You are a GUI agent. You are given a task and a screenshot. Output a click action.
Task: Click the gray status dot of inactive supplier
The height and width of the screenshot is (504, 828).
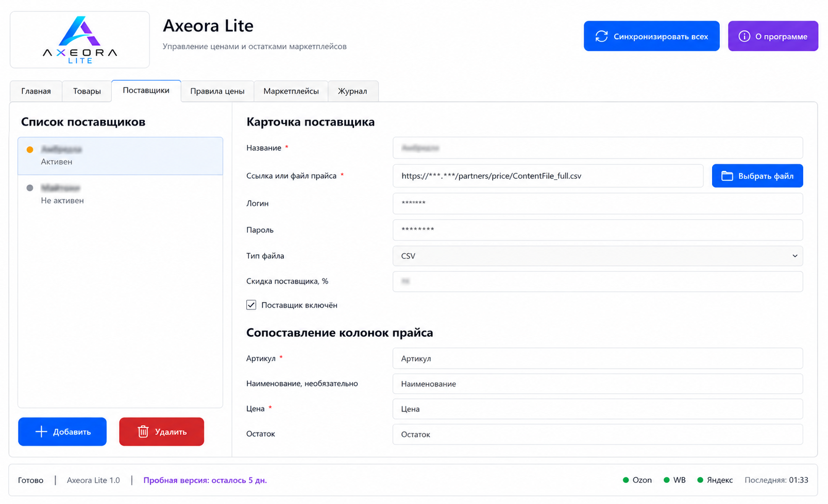pyautogui.click(x=30, y=188)
